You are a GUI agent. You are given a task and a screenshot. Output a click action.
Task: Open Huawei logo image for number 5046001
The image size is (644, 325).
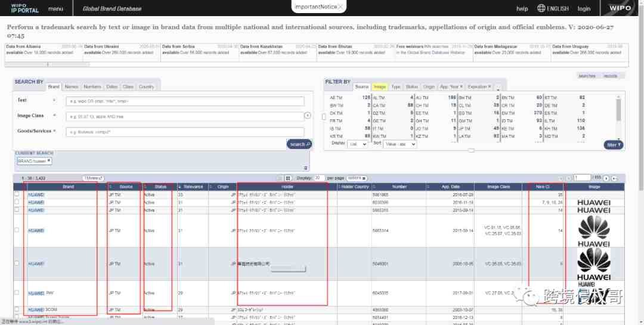coord(594,264)
